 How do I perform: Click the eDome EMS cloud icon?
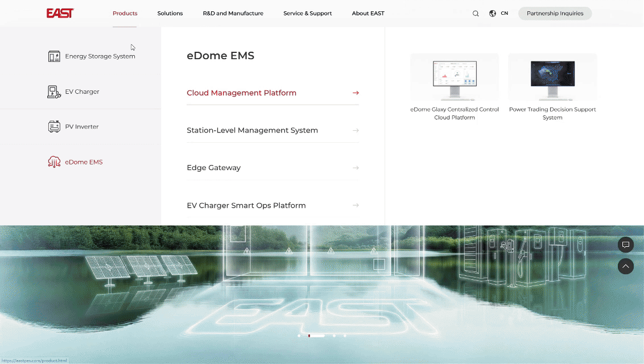(x=54, y=162)
